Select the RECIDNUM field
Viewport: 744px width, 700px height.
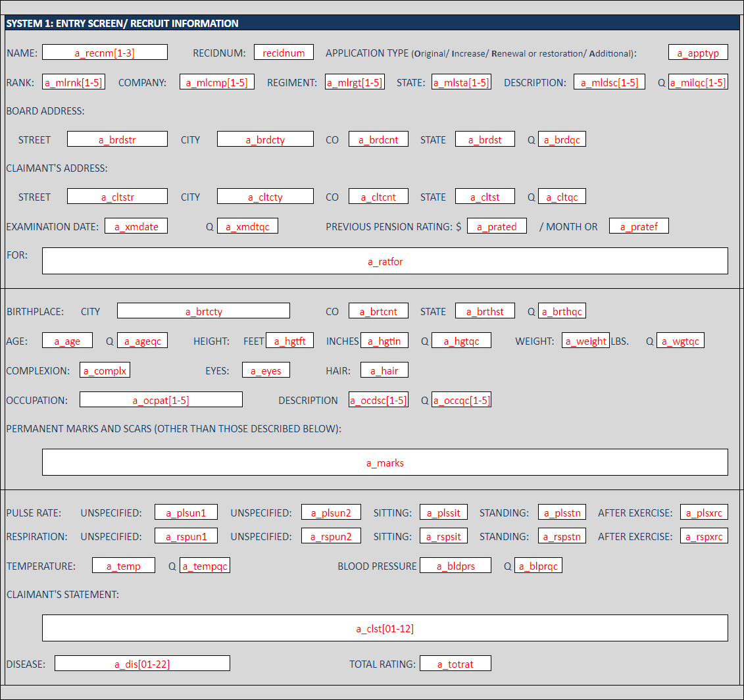tap(284, 53)
